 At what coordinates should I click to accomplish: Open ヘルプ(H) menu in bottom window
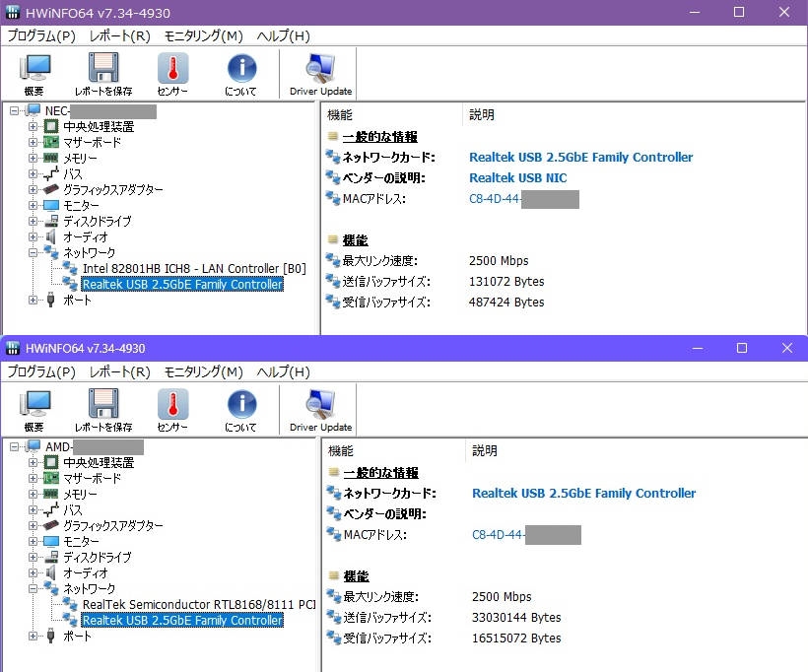pyautogui.click(x=284, y=372)
